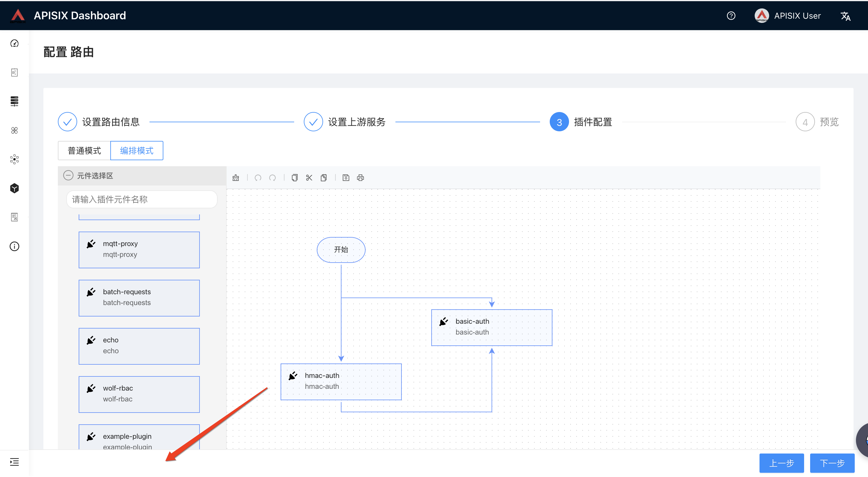
Task: Click the APISIX Dashboard title
Action: (80, 15)
